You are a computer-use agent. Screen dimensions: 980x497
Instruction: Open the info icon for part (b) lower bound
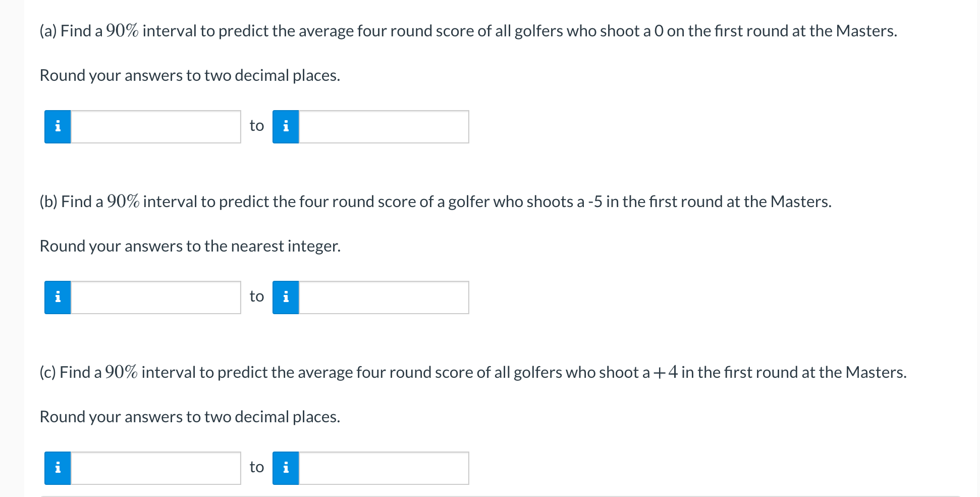58,297
